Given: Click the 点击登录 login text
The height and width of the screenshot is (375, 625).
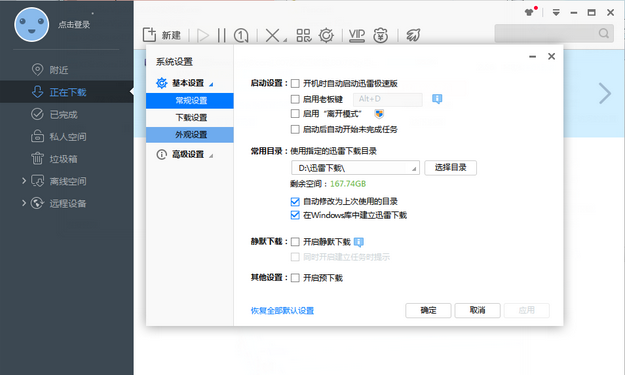Looking at the screenshot, I should pyautogui.click(x=74, y=25).
